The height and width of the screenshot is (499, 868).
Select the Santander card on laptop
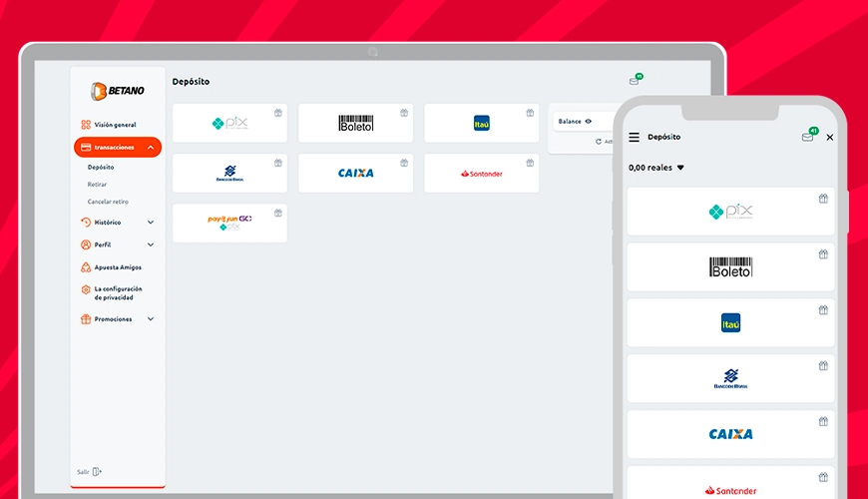[x=482, y=173]
